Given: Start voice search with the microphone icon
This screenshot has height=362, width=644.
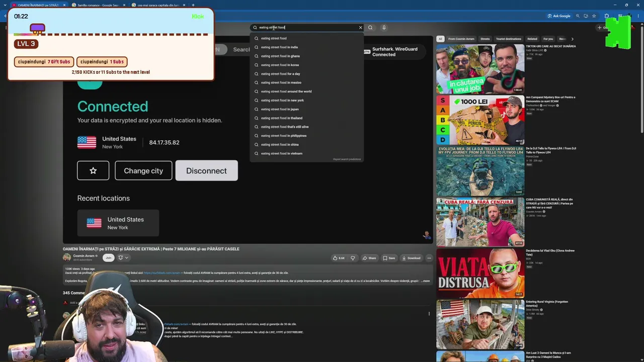Looking at the screenshot, I should point(384,28).
